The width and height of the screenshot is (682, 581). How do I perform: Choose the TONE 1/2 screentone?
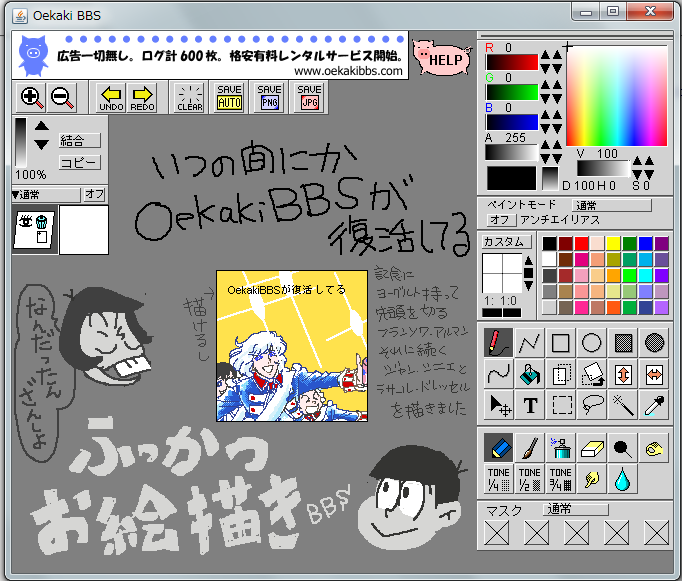(x=529, y=479)
